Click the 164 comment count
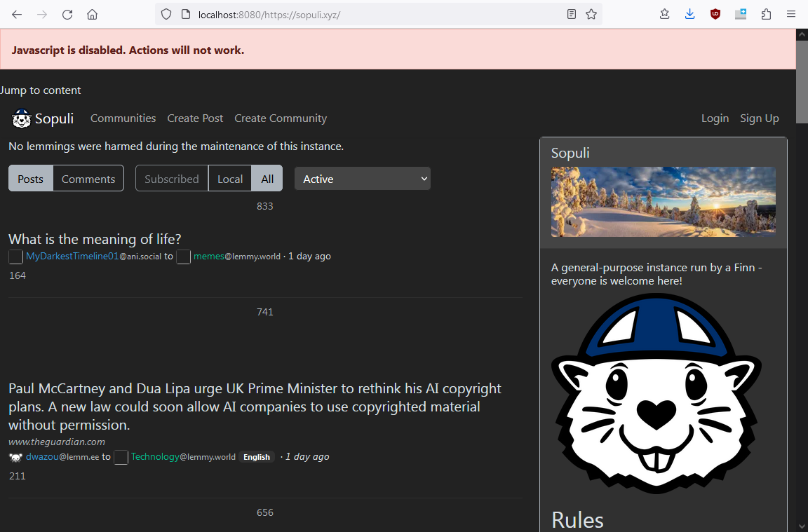 pyautogui.click(x=18, y=275)
